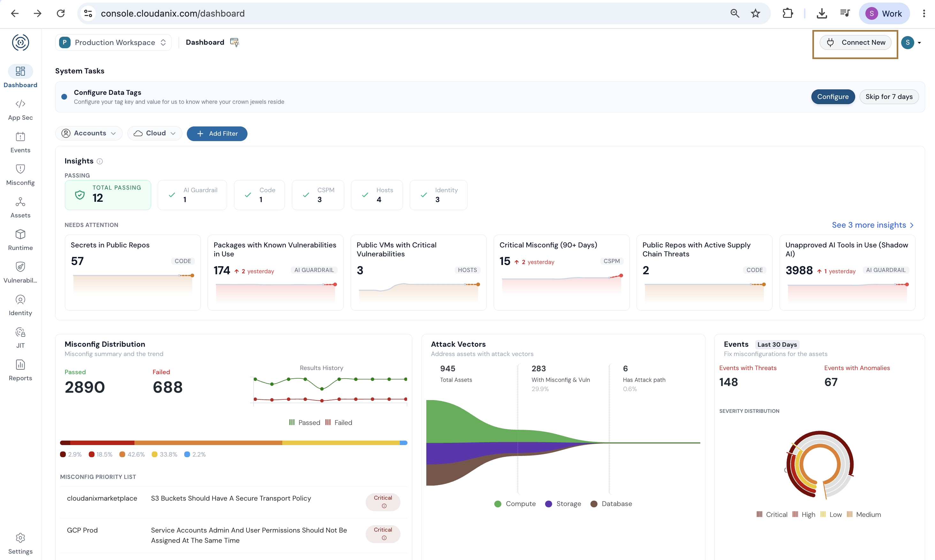Toggle the Low severity legend item

point(831,514)
